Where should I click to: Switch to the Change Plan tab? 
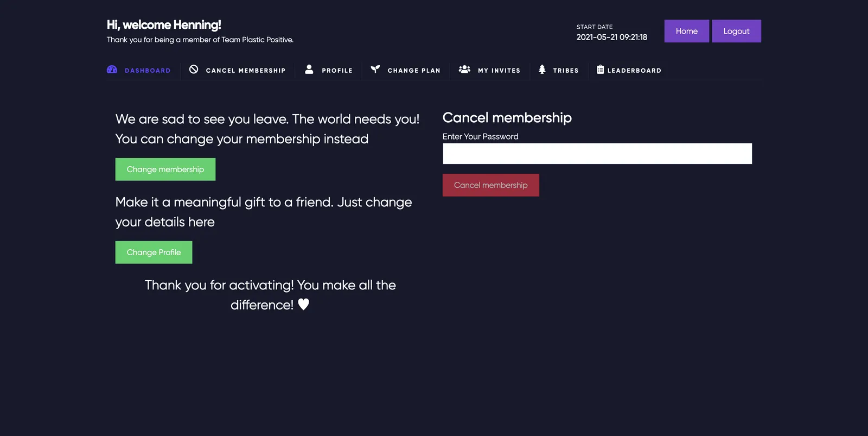(414, 71)
